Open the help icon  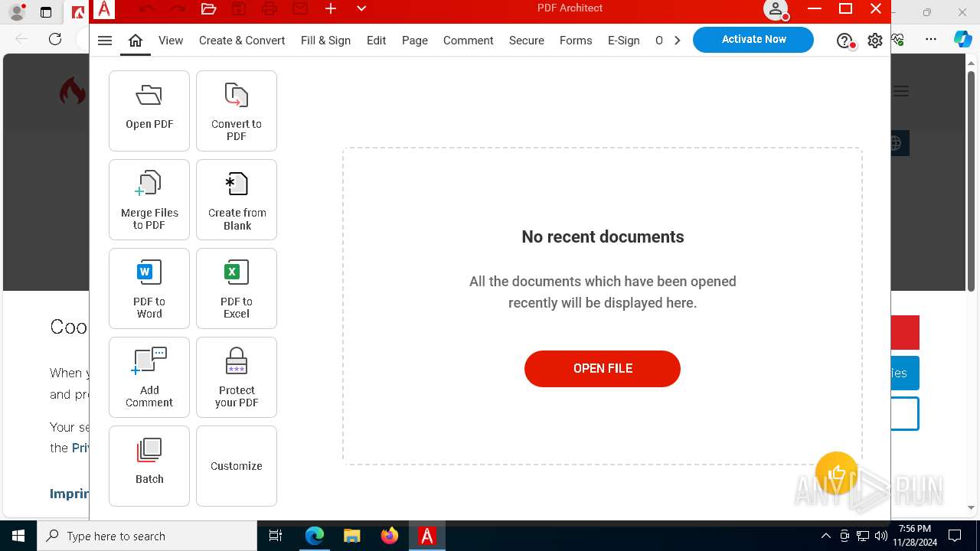(844, 41)
